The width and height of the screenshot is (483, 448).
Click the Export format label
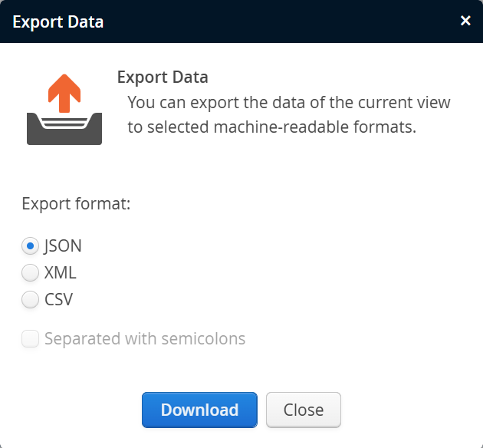[x=76, y=204]
